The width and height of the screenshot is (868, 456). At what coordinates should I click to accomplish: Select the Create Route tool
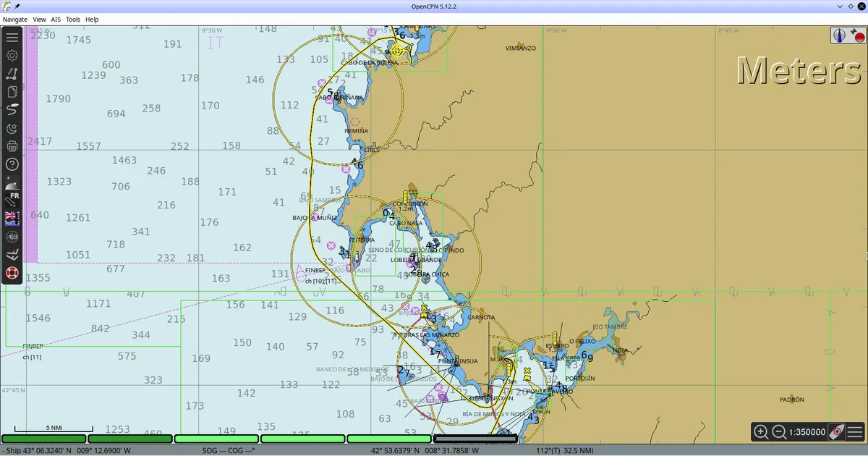(12, 73)
